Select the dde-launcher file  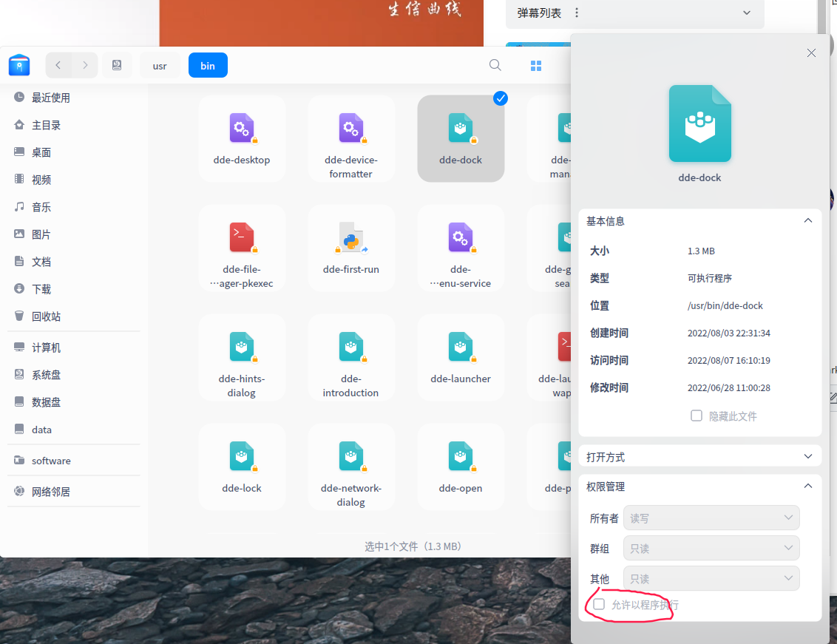coord(460,358)
